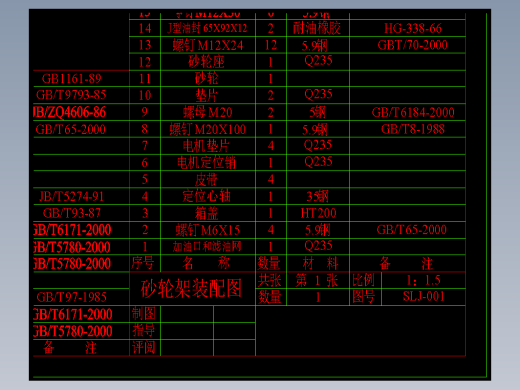Click the material HT200

tap(318, 213)
